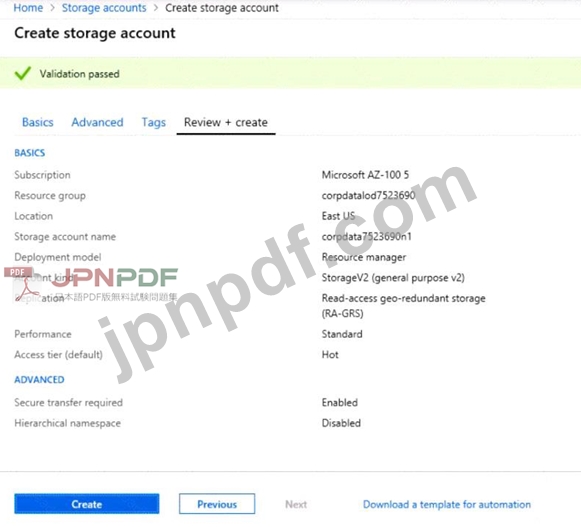
Task: Click breadcrumb chevron after Home
Action: (52, 8)
